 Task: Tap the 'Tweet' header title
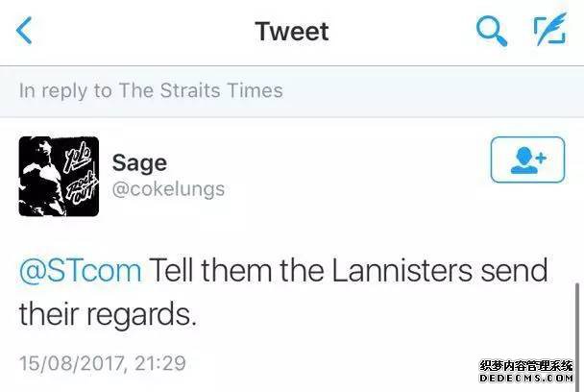tap(292, 32)
